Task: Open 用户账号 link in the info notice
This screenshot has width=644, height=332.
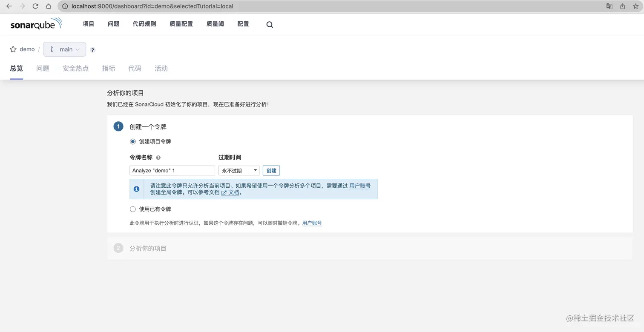Action: tap(360, 186)
